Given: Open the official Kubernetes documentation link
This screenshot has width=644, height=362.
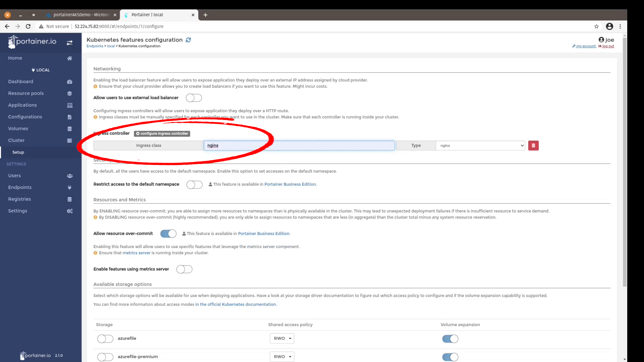Looking at the screenshot, I should click(x=236, y=304).
